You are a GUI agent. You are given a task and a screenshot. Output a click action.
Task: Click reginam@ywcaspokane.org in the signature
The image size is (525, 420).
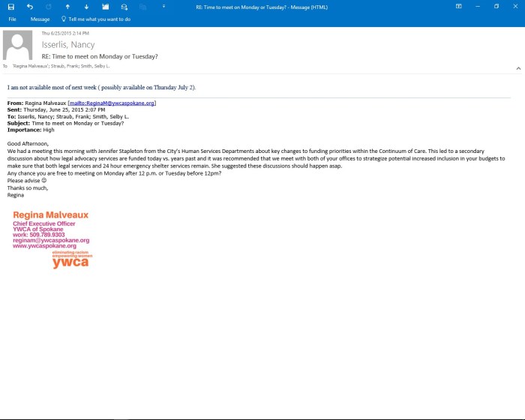pyautogui.click(x=51, y=240)
